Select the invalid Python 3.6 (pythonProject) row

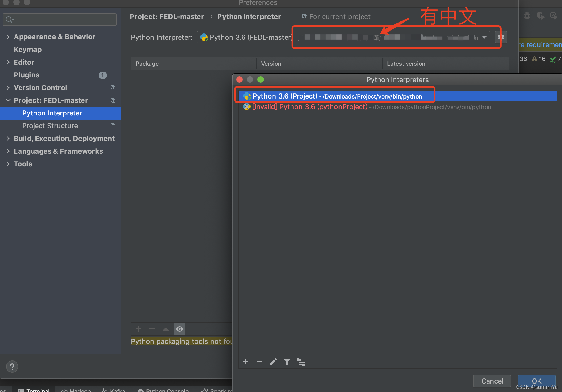(398, 107)
